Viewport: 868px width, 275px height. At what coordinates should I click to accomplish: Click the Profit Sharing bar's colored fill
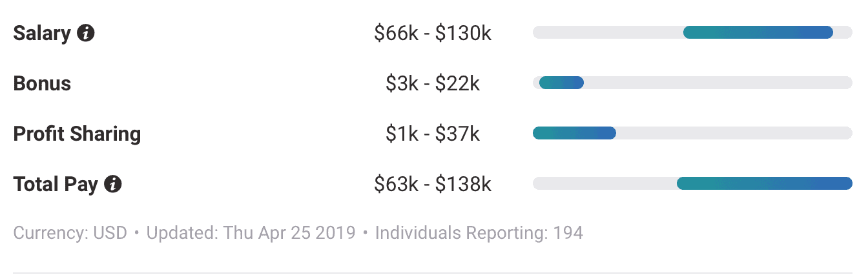(x=574, y=133)
